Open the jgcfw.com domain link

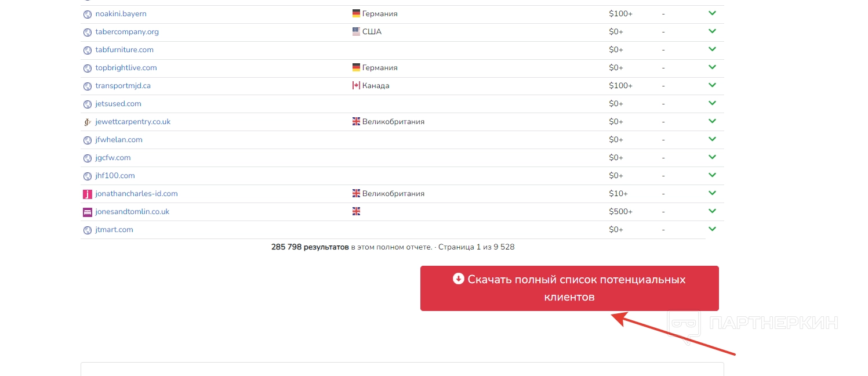(x=113, y=158)
